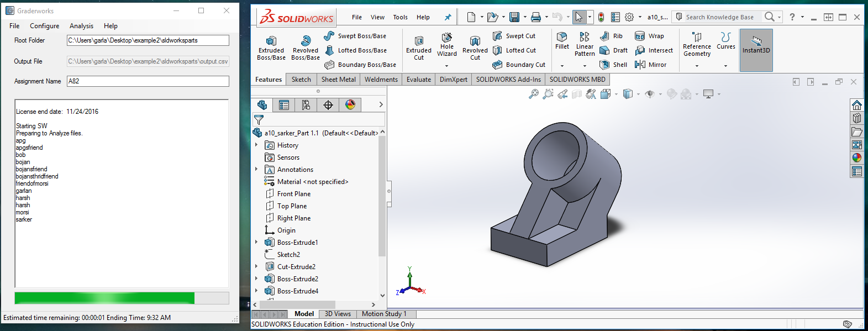Open the Fillet dropdown arrow
Image resolution: width=868 pixels, height=331 pixels.
[562, 66]
